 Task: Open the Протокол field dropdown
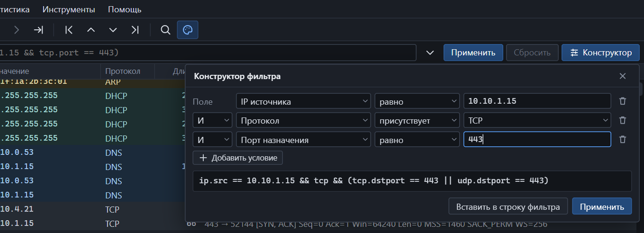(303, 121)
